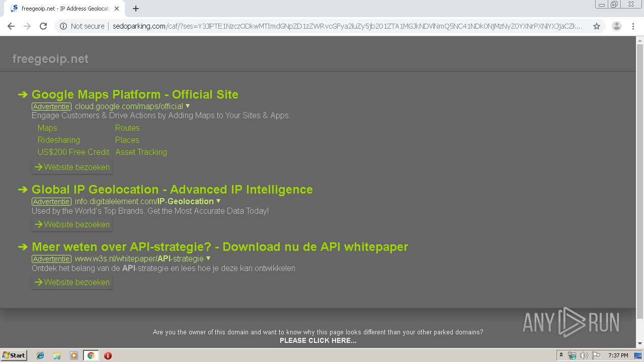Click the freegeoip.net page heading
This screenshot has width=644, height=362.
[50, 59]
